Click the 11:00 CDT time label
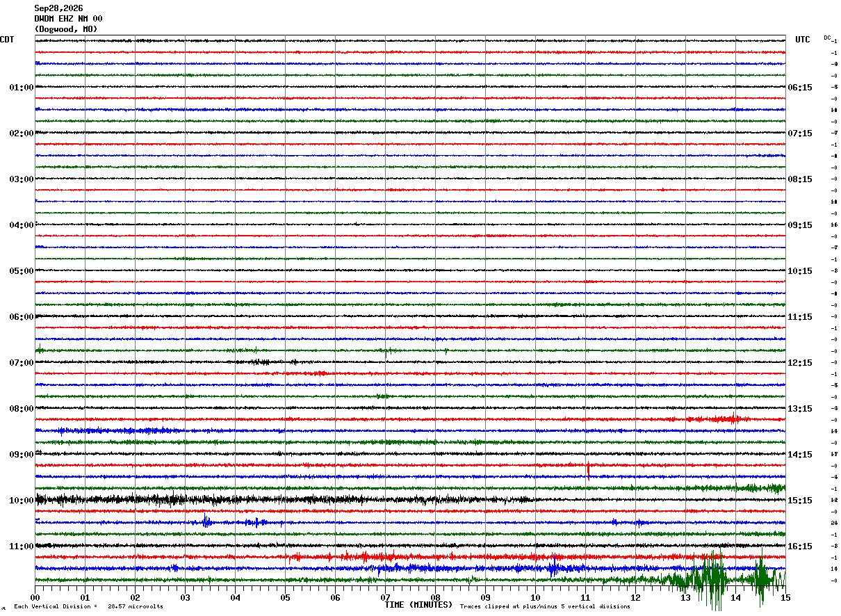Screen dimensions: 841x616 click(x=22, y=546)
